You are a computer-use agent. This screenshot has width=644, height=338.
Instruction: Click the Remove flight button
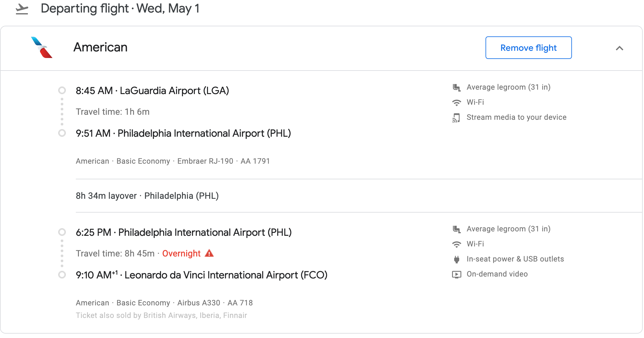coord(528,48)
